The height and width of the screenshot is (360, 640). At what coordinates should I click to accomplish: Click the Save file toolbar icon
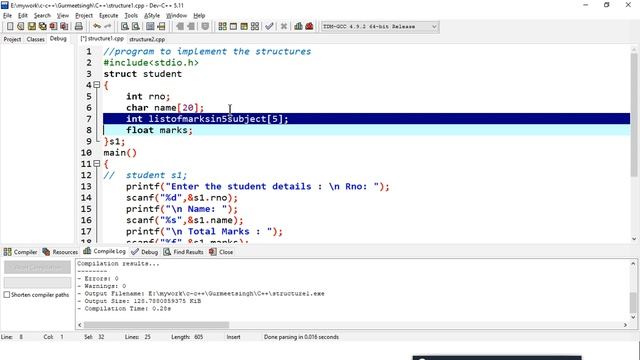click(x=31, y=27)
